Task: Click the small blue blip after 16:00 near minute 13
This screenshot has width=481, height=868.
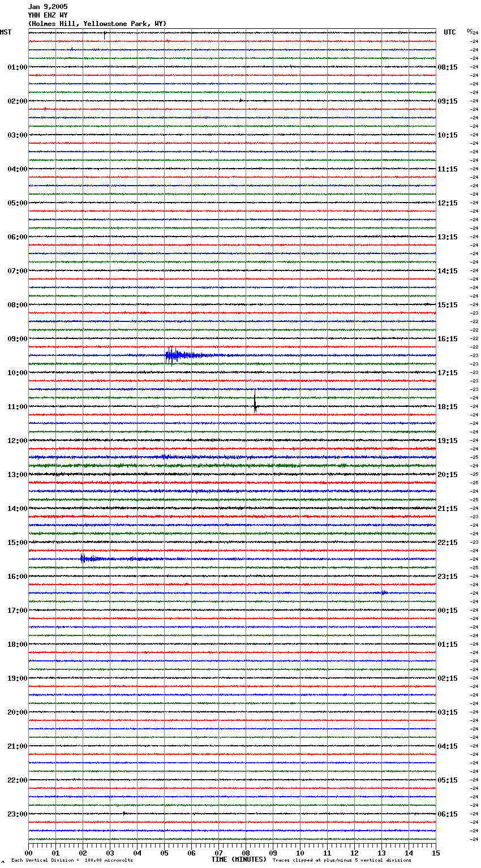Action: tap(384, 592)
